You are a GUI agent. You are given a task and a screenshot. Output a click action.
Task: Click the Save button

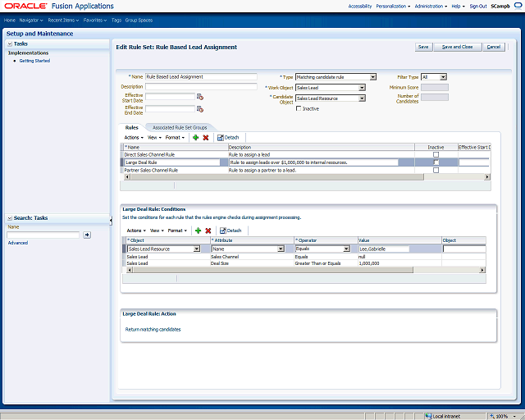point(423,47)
